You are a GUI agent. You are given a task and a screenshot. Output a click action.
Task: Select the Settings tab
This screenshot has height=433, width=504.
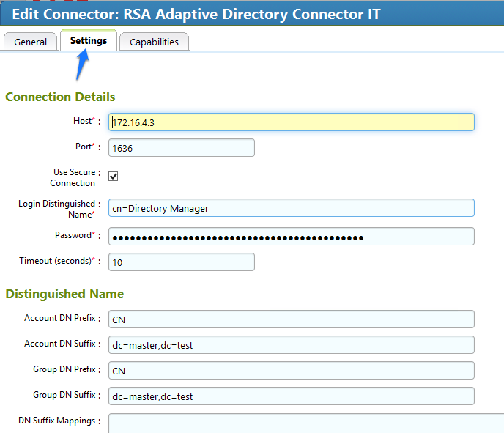(x=89, y=40)
